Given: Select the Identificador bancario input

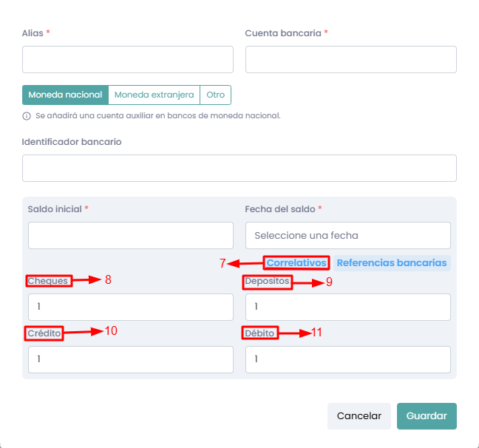Looking at the screenshot, I should pos(239,169).
